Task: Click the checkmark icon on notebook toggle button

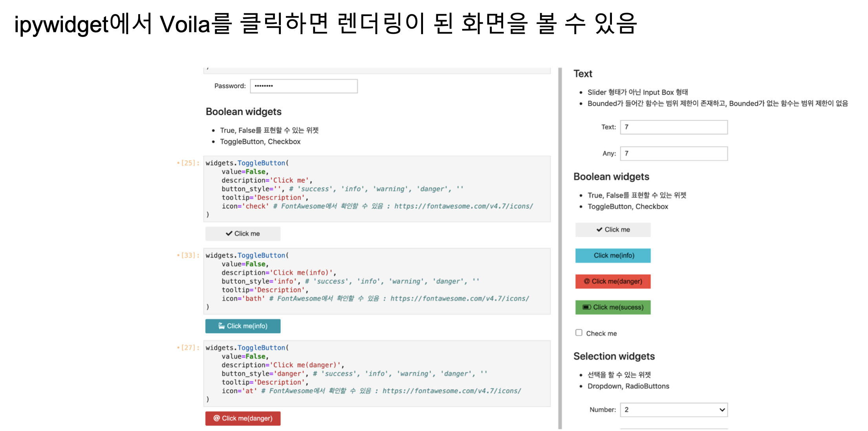Action: tap(229, 234)
